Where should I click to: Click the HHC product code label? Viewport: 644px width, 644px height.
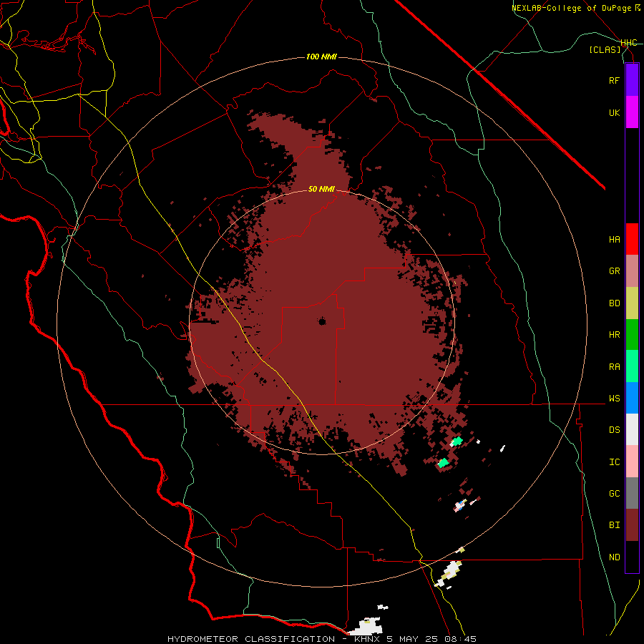pos(629,43)
